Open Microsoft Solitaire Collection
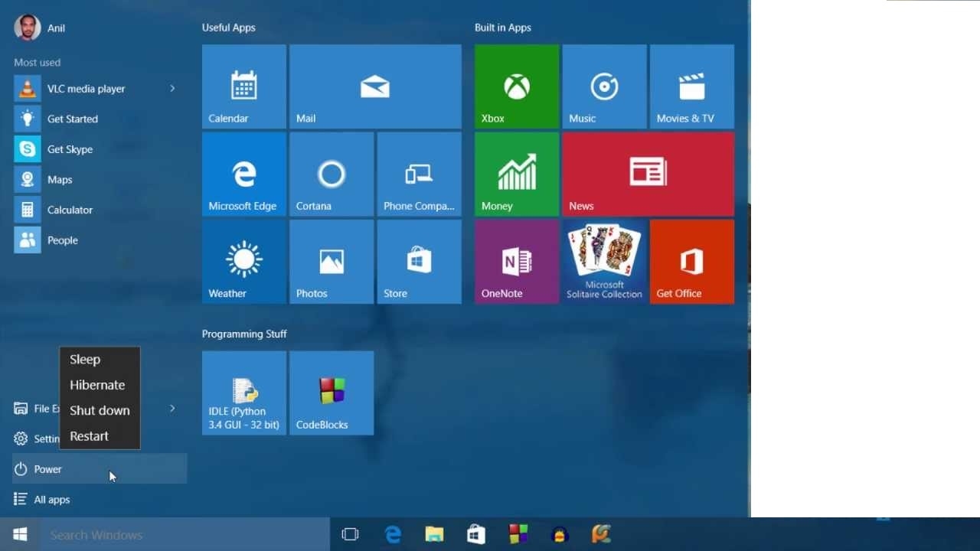 point(604,261)
